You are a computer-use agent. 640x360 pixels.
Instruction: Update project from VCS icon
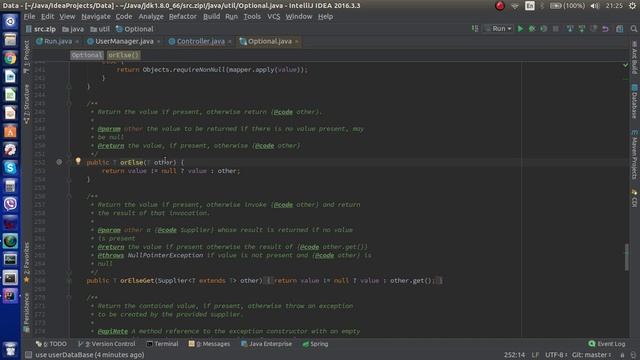[570, 29]
